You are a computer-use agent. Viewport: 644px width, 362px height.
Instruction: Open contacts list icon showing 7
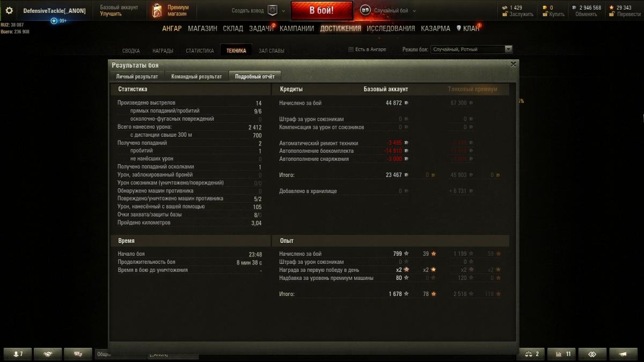click(x=18, y=354)
